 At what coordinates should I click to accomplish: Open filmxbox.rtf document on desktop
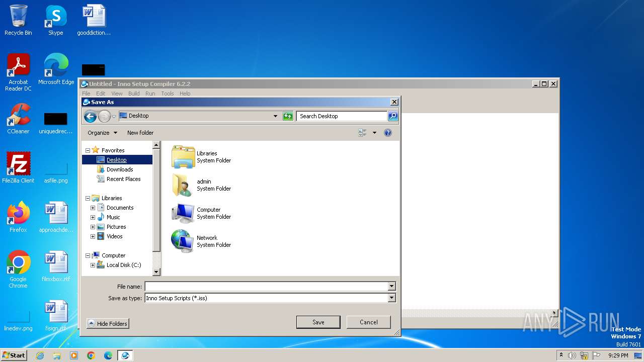pos(56,266)
